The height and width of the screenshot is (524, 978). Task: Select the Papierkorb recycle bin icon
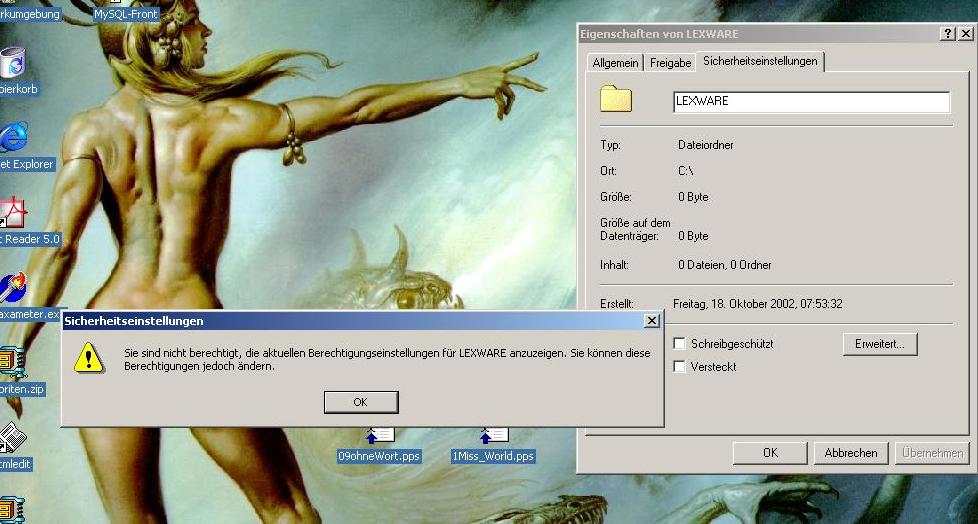click(13, 62)
